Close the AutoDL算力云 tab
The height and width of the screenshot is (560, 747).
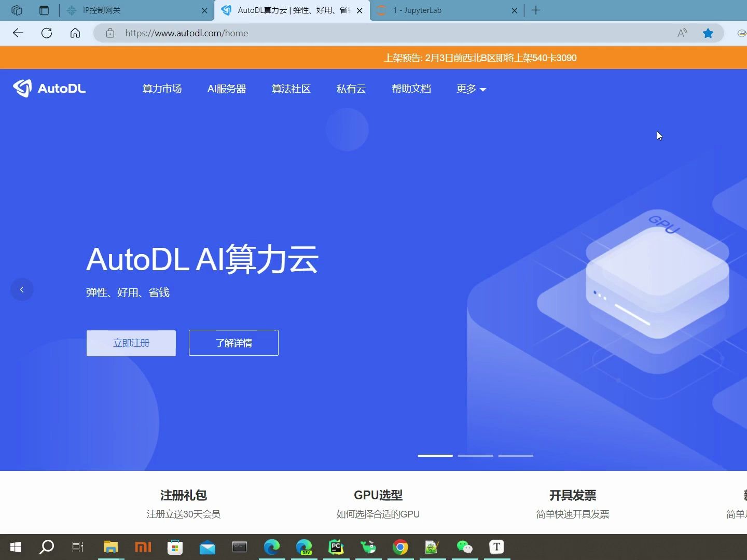click(359, 10)
